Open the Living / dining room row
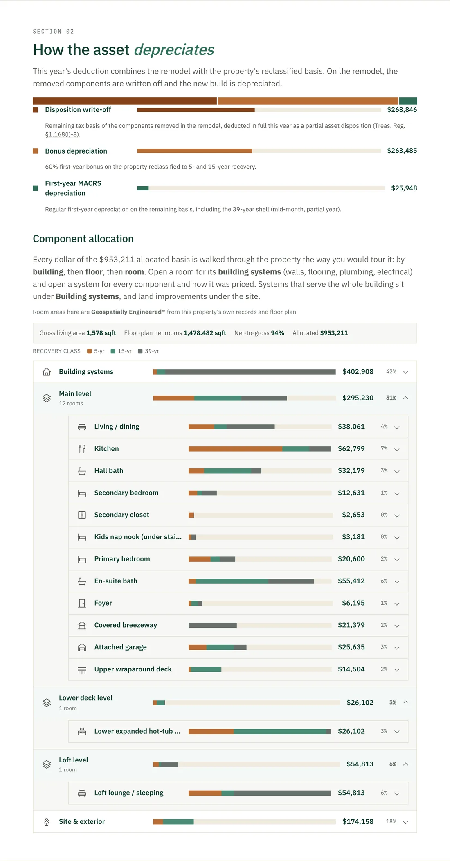The height and width of the screenshot is (868, 450). pyautogui.click(x=238, y=427)
